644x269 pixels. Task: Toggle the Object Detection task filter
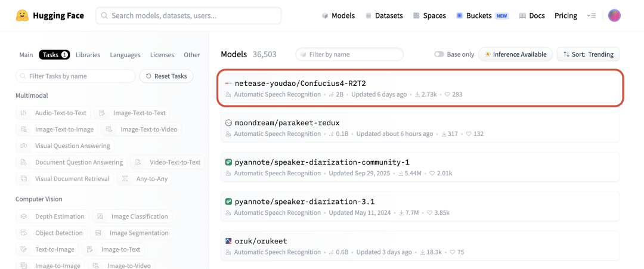52,233
